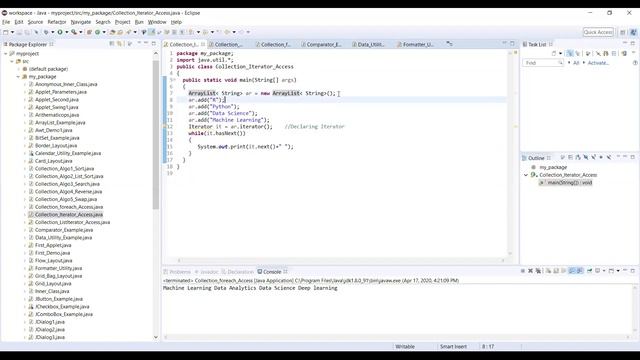Click the New Java Package toolbar icon
The width and height of the screenshot is (640, 360).
(89, 32)
